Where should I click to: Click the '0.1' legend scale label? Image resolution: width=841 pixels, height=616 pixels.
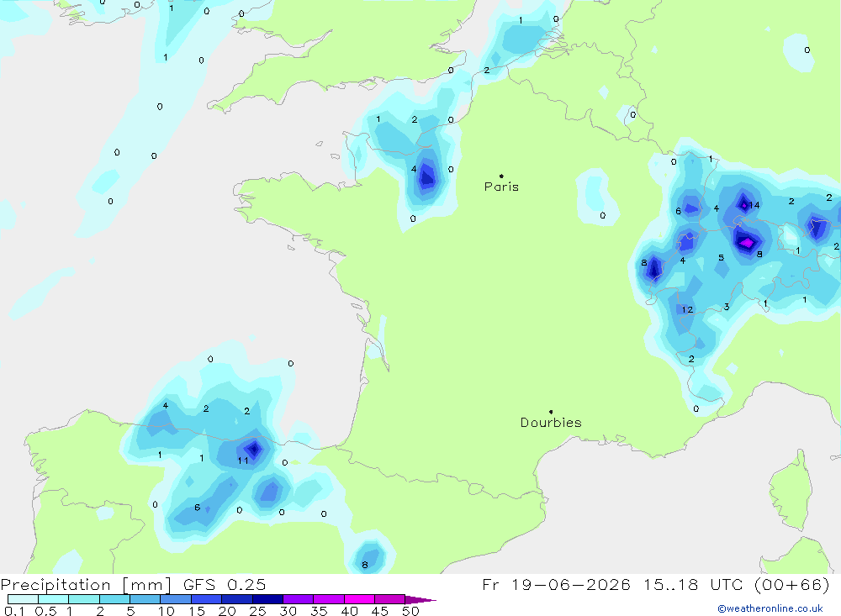[x=14, y=611]
